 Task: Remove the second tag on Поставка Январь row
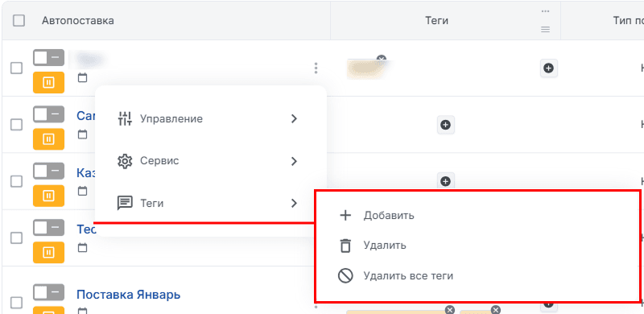click(496, 310)
